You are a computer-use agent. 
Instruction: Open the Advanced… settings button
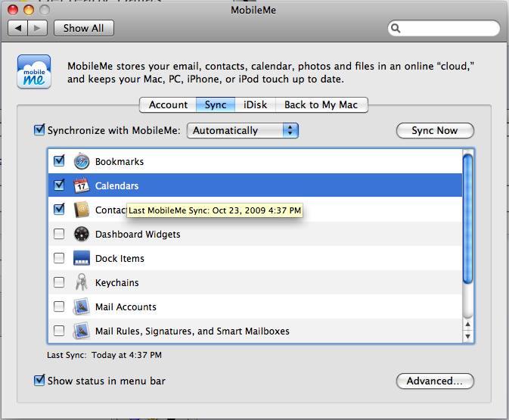435,381
